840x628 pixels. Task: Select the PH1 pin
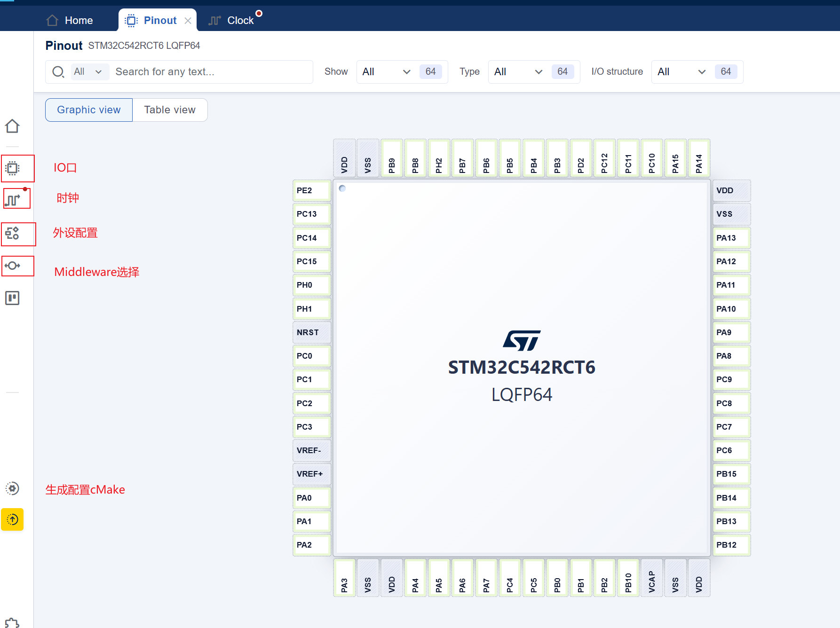312,309
